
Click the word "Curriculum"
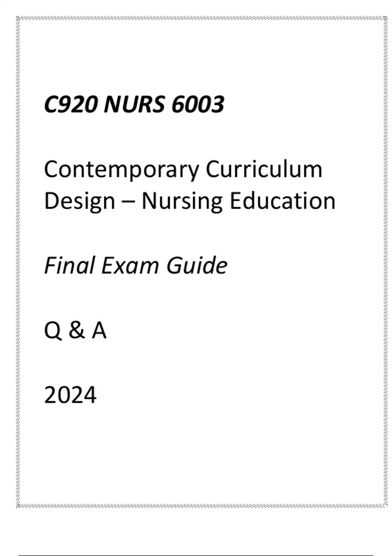click(x=264, y=169)
